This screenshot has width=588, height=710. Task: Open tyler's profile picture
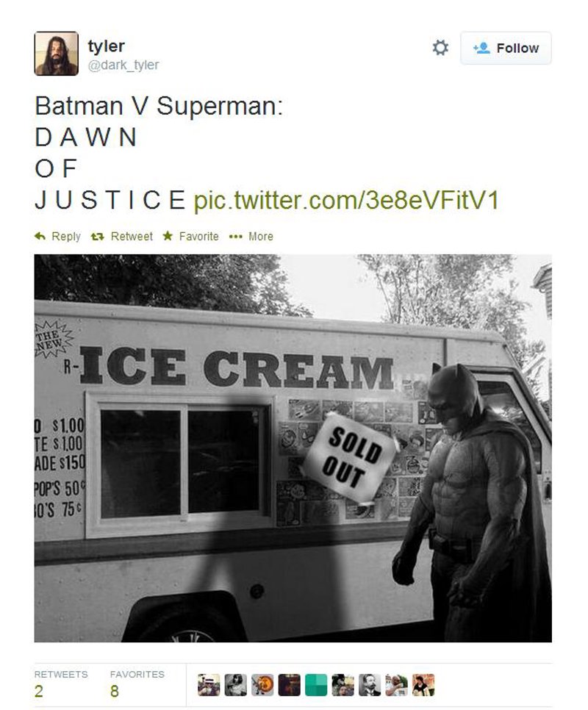pyautogui.click(x=56, y=54)
